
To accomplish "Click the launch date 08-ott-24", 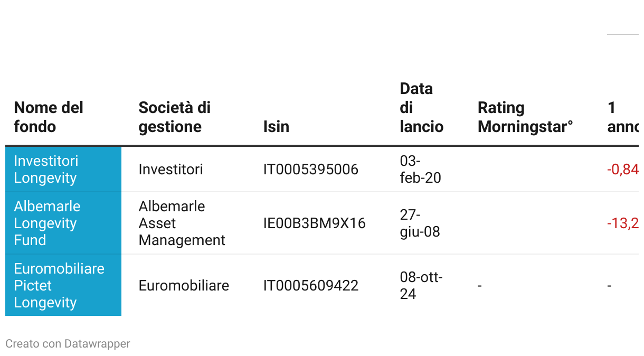I will [421, 285].
